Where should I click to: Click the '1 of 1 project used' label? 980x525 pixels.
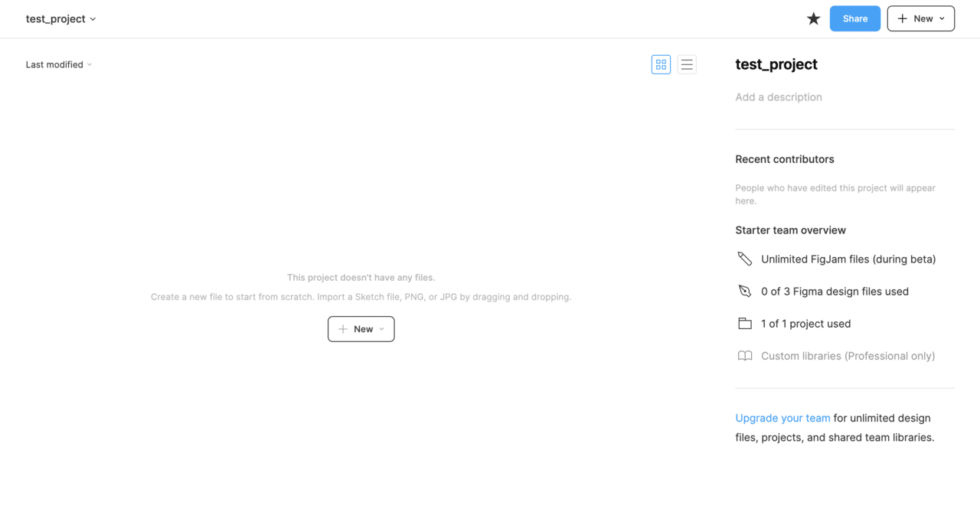pyautogui.click(x=805, y=324)
